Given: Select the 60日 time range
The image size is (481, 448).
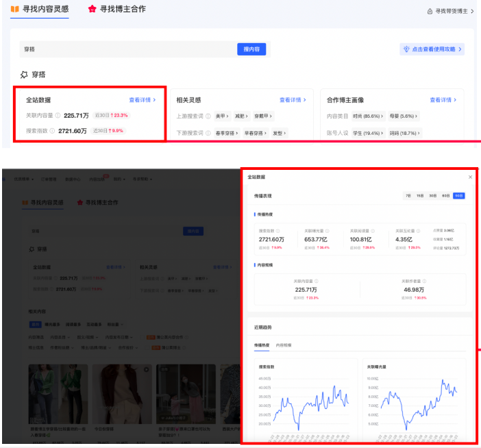Looking at the screenshot, I should click(x=445, y=196).
